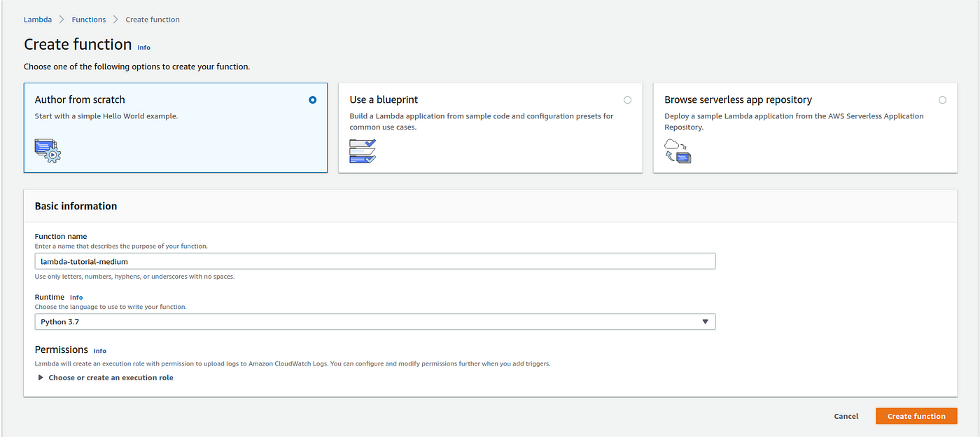Click the Cancel button

coord(846,416)
